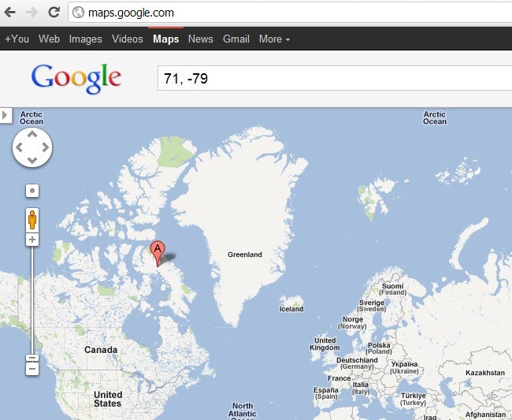Open the Web tab in the Google bar

tap(49, 39)
